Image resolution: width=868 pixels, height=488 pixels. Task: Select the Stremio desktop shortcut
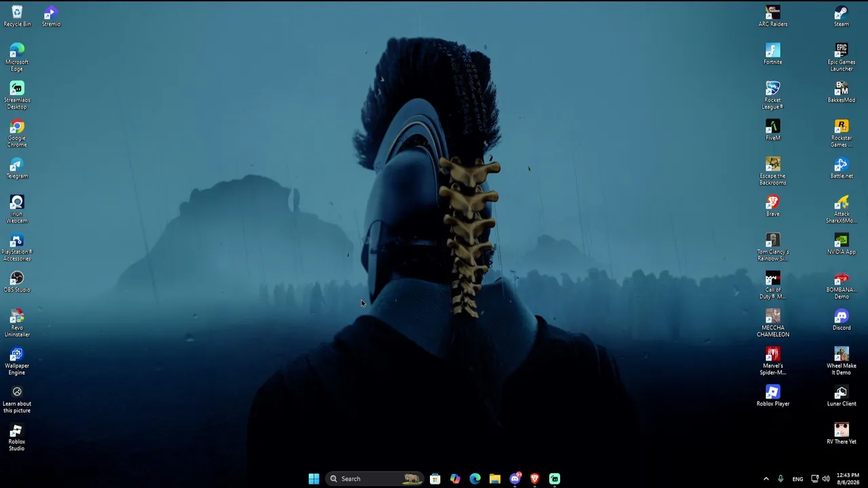pos(51,16)
